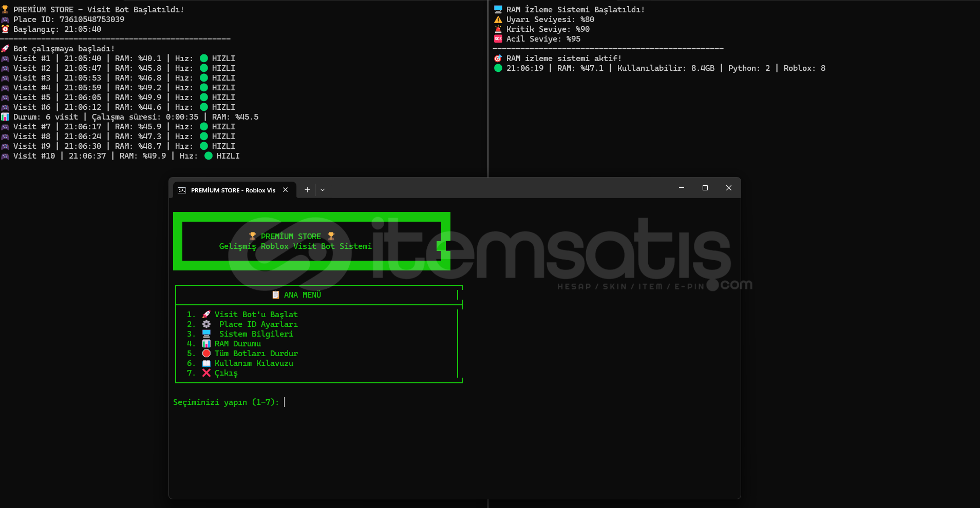Click RAM: %48.7 on the Visit #9 line
980x508 pixels.
[138, 146]
